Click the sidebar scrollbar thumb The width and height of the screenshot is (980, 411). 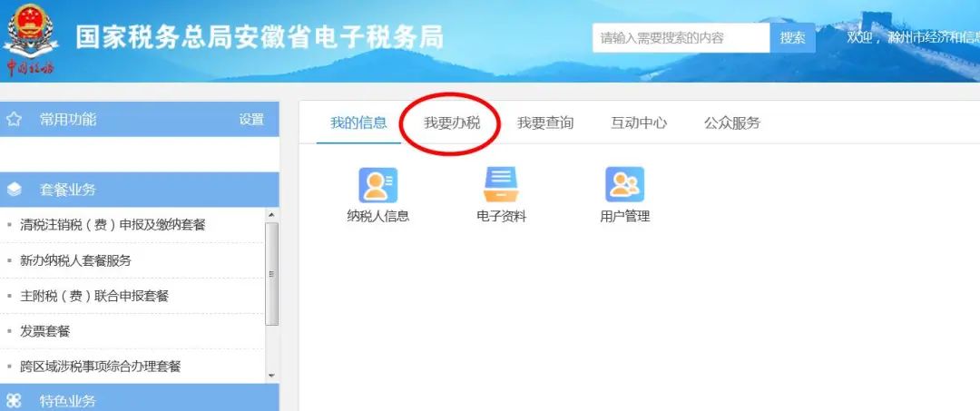click(271, 274)
